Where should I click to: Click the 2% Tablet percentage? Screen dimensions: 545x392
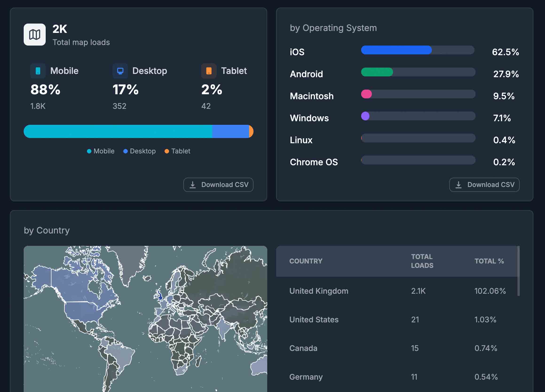pos(211,90)
